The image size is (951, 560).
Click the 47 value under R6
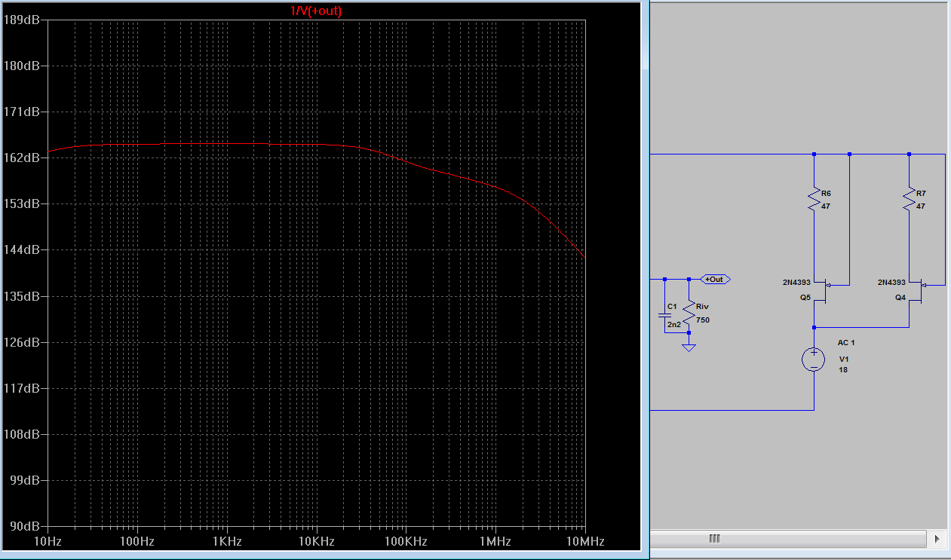pyautogui.click(x=826, y=206)
